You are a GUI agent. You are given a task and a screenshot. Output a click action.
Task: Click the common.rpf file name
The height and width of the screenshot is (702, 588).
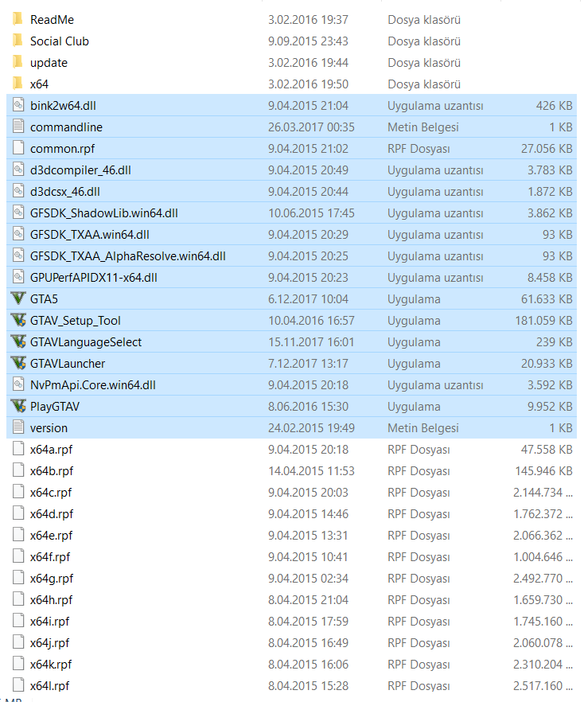[x=62, y=149]
